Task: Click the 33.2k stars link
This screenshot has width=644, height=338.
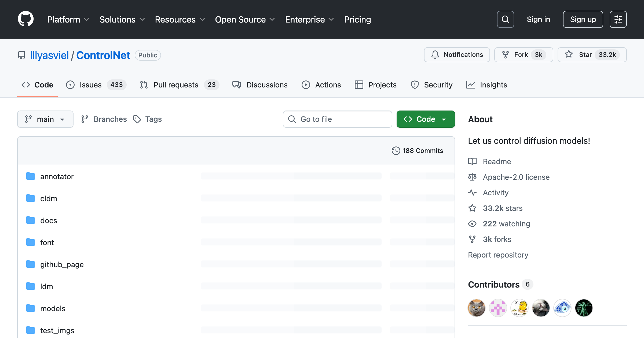Action: (503, 208)
